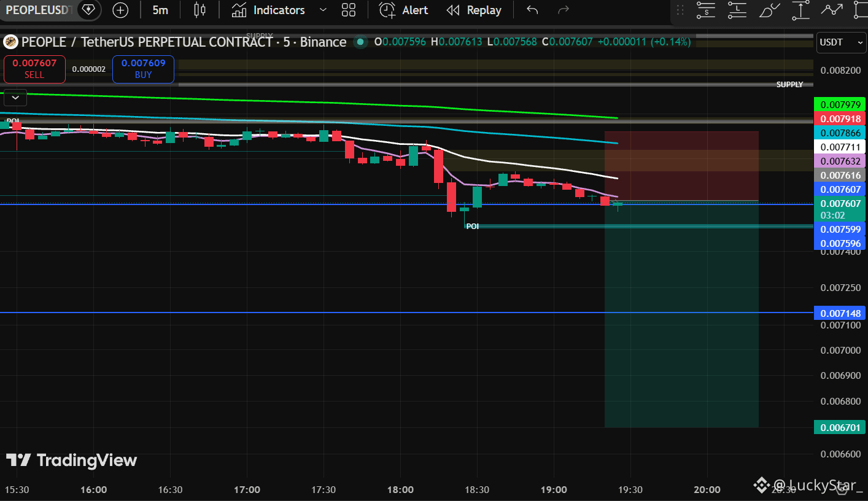The height and width of the screenshot is (501, 868).
Task: Click the cyan 0.007866 price label
Action: point(839,133)
